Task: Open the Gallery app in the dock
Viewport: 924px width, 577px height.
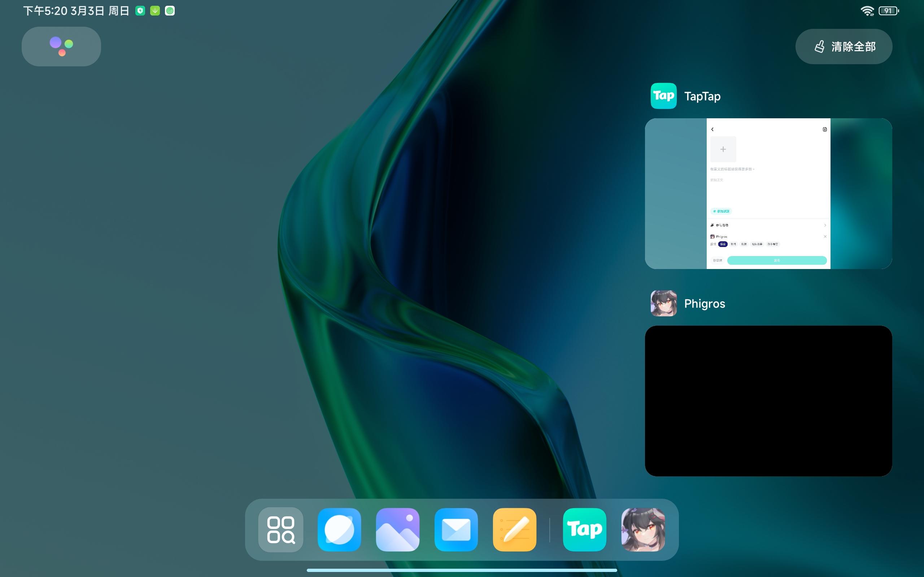Action: pyautogui.click(x=397, y=529)
